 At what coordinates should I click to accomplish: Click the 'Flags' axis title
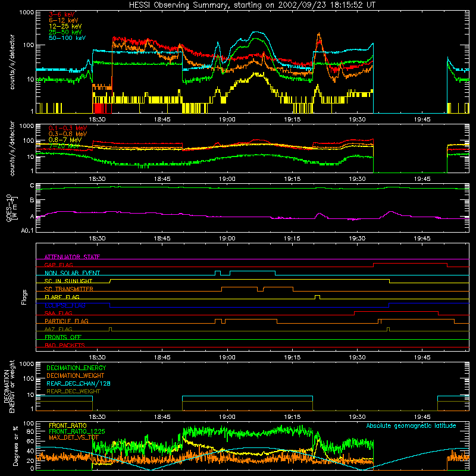pos(24,297)
